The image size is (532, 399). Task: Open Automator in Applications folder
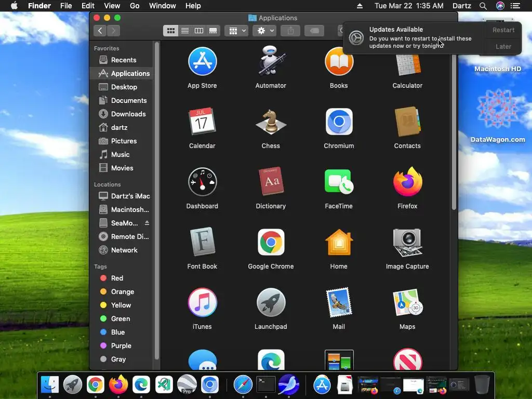pyautogui.click(x=271, y=61)
